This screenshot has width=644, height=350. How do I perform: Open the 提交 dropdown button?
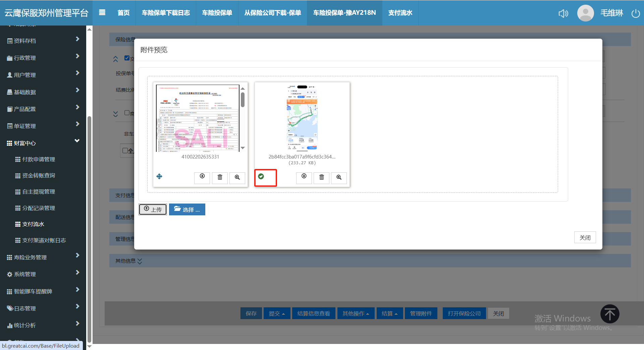[x=277, y=313]
